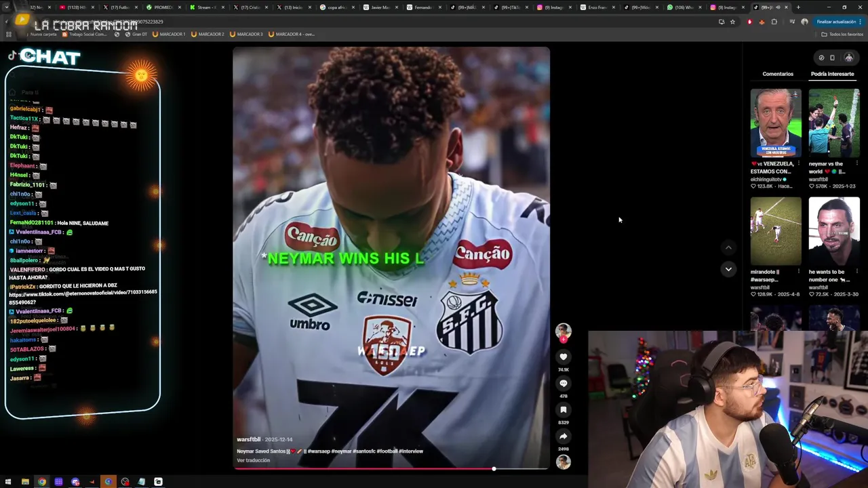The height and width of the screenshot is (488, 868).
Task: Open the Windows Start menu
Action: pos(8,482)
